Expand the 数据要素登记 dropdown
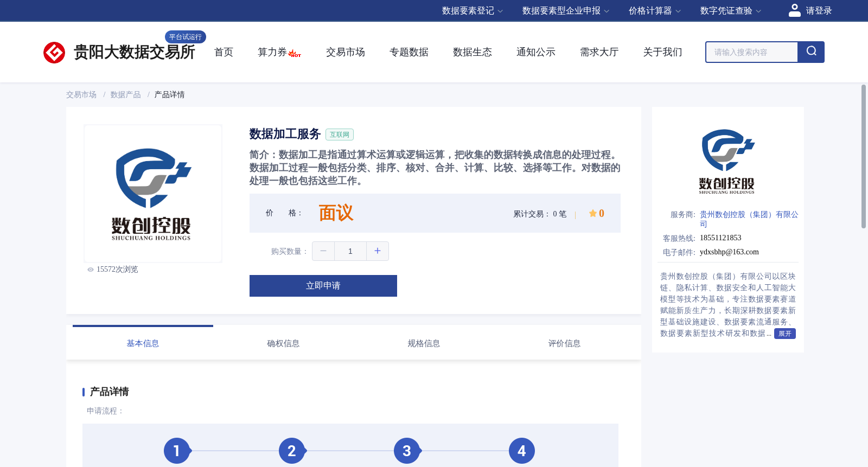The image size is (868, 467). pyautogui.click(x=473, y=11)
